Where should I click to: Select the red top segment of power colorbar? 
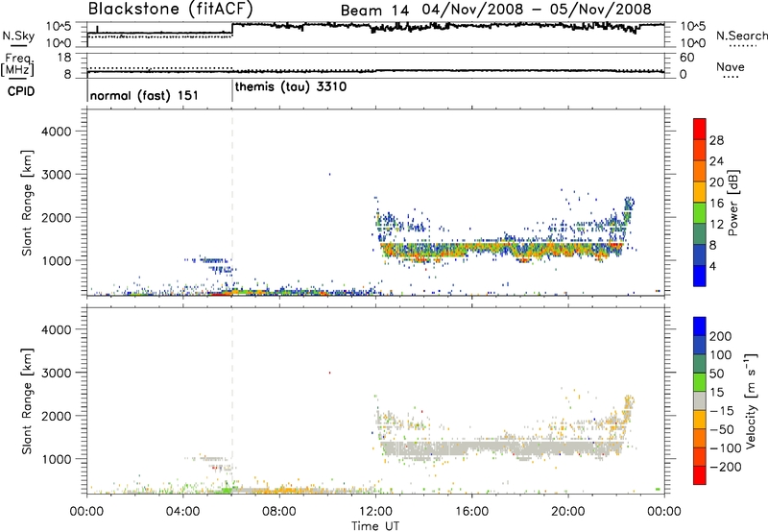(700, 129)
